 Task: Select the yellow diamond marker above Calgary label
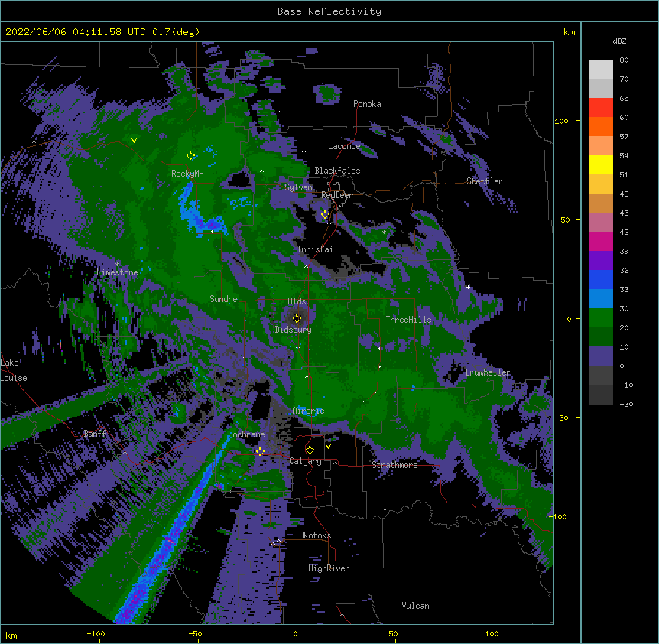coord(310,450)
